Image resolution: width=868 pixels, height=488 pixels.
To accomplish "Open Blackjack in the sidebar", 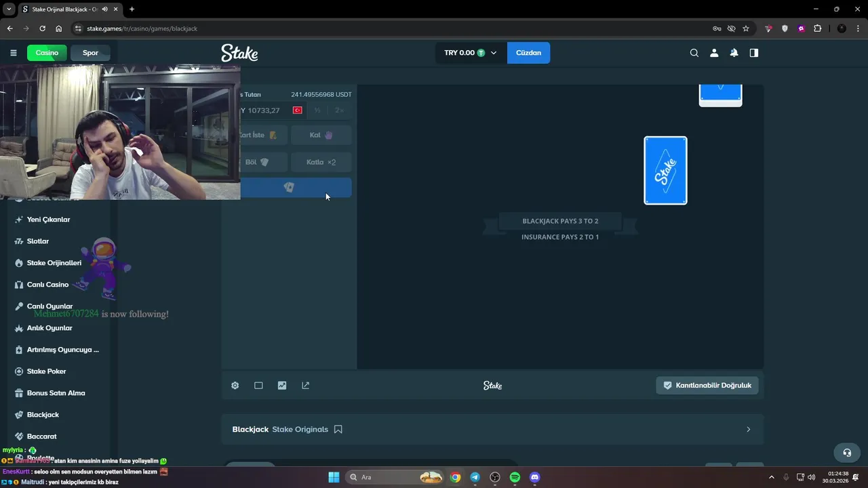I will [43, 415].
